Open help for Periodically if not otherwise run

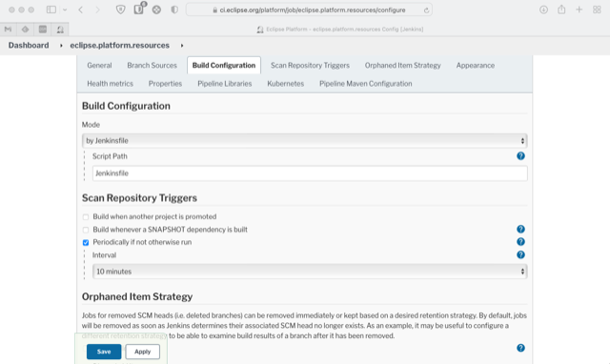pos(520,242)
